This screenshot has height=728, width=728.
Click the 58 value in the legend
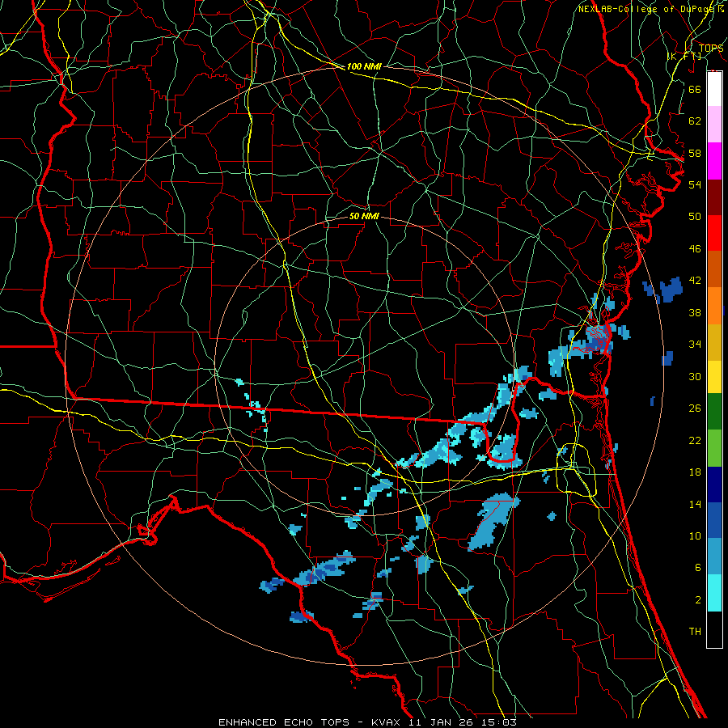pyautogui.click(x=695, y=153)
